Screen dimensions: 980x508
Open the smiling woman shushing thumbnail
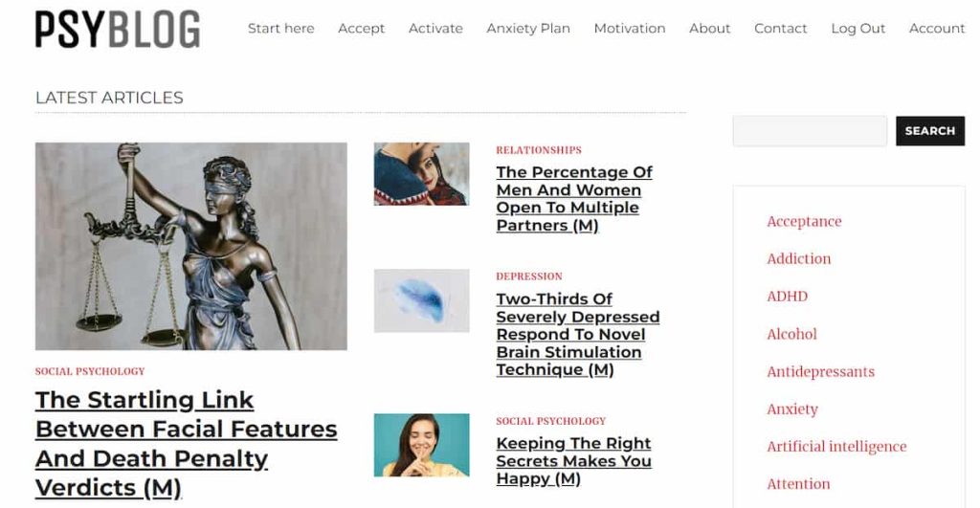coord(421,445)
